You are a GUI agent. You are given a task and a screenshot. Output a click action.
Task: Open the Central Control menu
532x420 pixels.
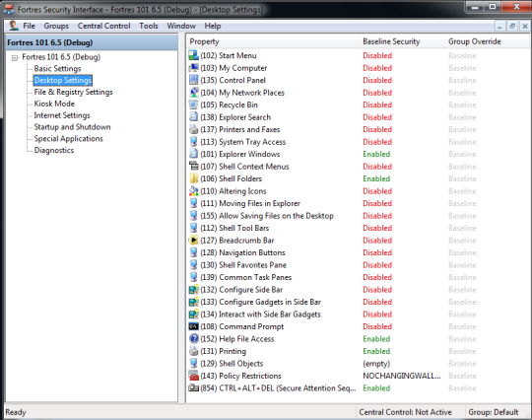point(103,26)
